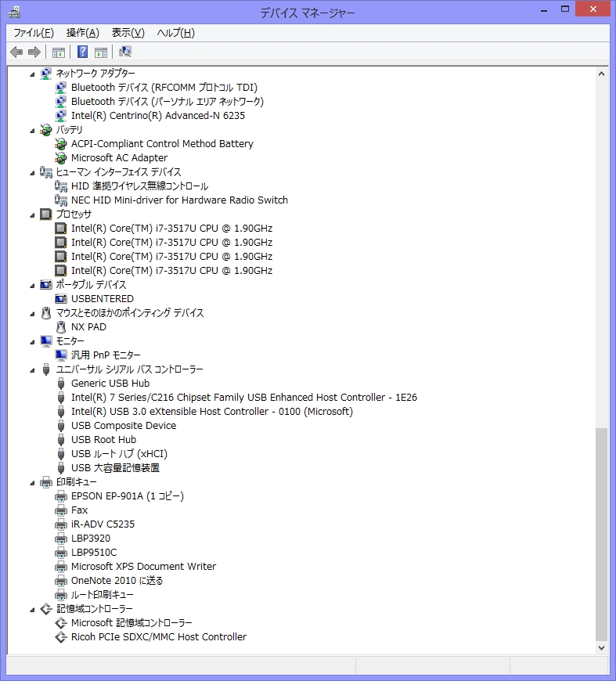616x681 pixels.
Task: Click the Back arrow toolbar icon
Action: (16, 52)
